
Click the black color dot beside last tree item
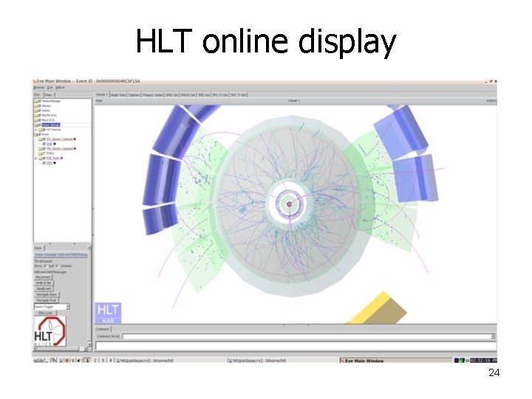55,163
